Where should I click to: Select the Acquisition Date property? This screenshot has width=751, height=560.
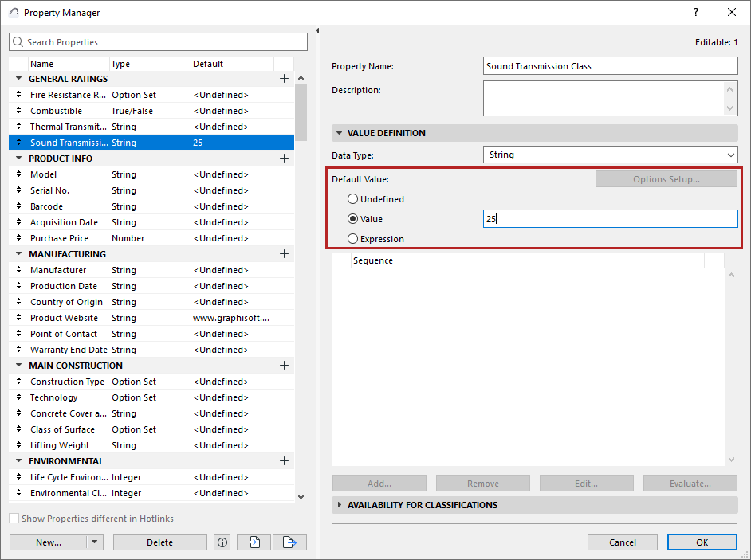tap(151, 222)
